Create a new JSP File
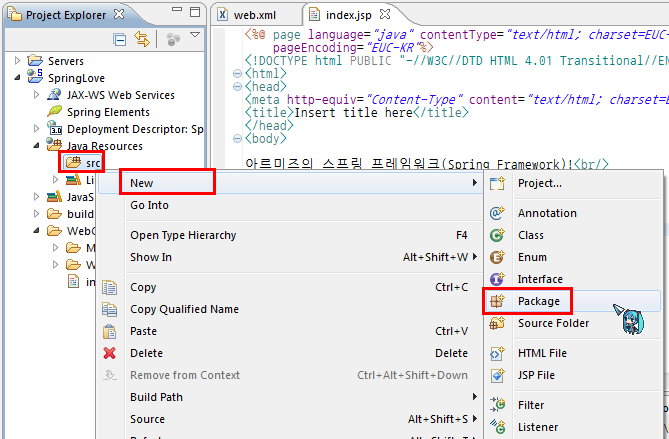Viewport: 669px width, 439px height. [573, 375]
